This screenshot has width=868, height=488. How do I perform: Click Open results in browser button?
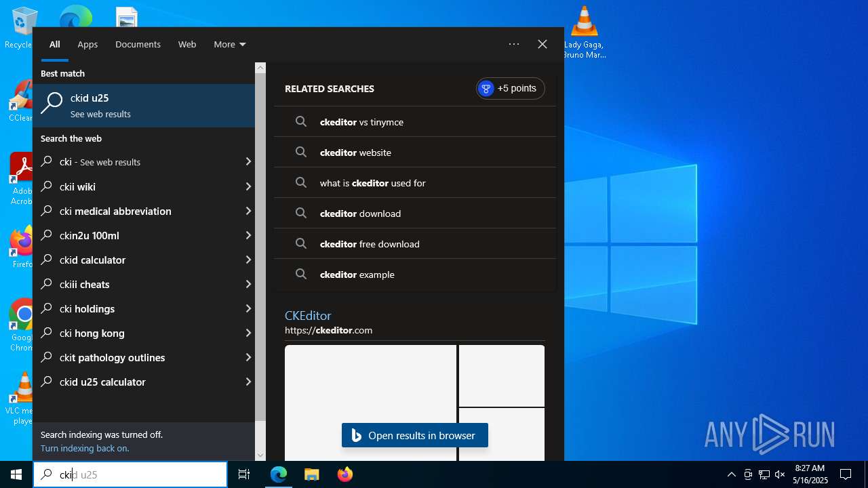click(x=415, y=435)
